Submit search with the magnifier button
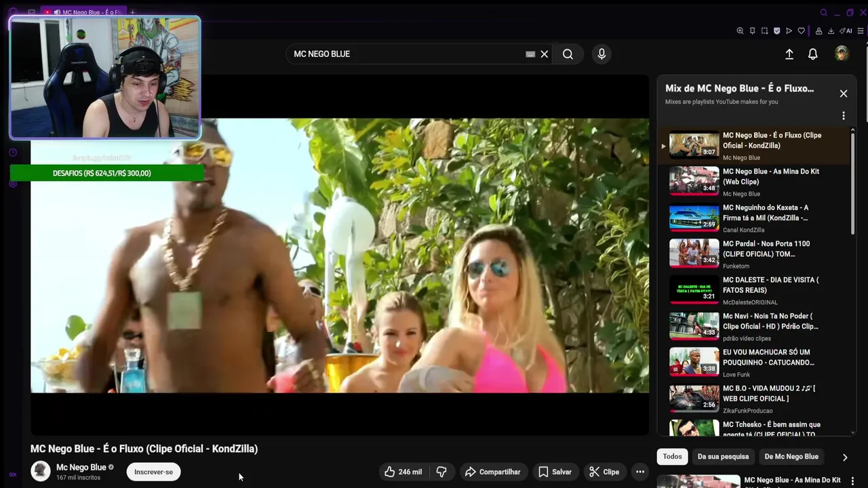Viewport: 868px width, 488px height. click(568, 54)
